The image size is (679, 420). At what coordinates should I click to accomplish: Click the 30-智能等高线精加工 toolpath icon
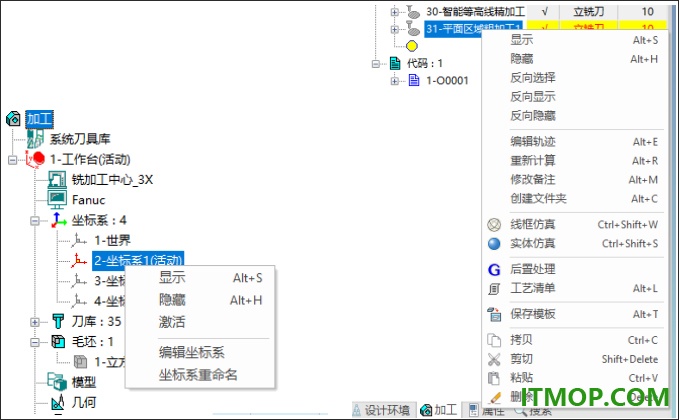click(413, 12)
